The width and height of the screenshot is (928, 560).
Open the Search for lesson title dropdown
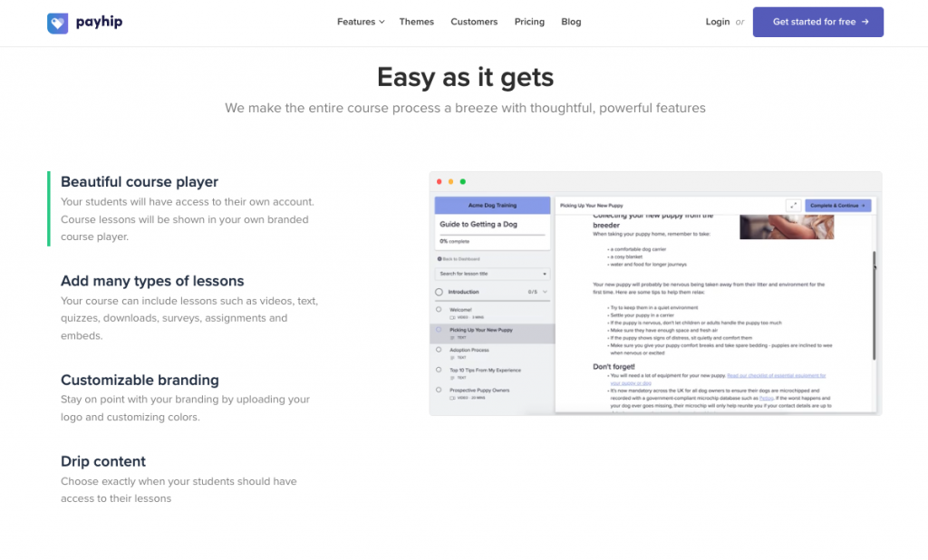click(x=492, y=274)
